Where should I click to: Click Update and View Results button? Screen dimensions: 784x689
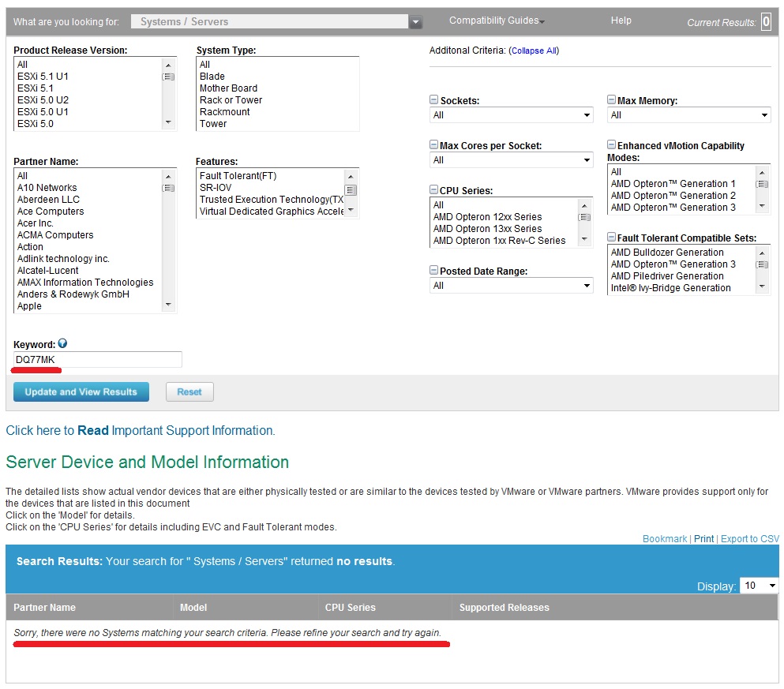pyautogui.click(x=81, y=391)
